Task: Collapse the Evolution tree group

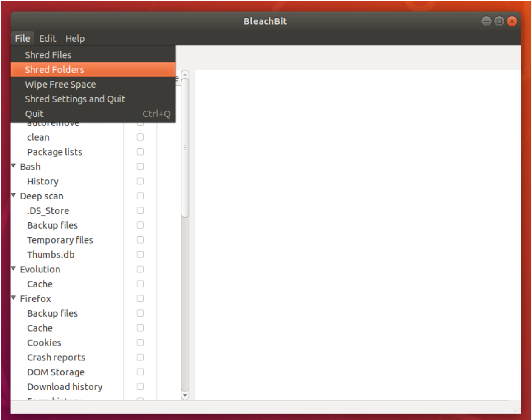Action: 14,269
